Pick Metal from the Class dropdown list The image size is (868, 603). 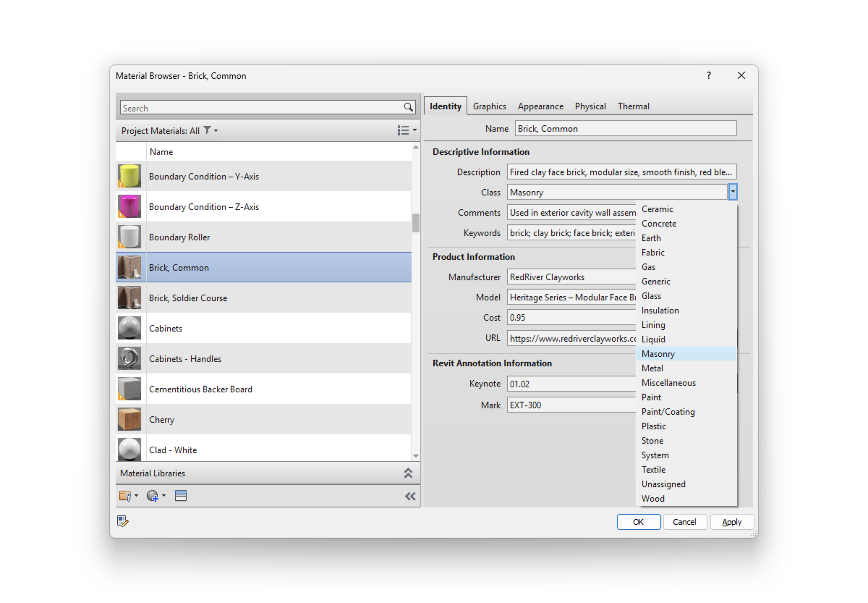tap(686, 368)
